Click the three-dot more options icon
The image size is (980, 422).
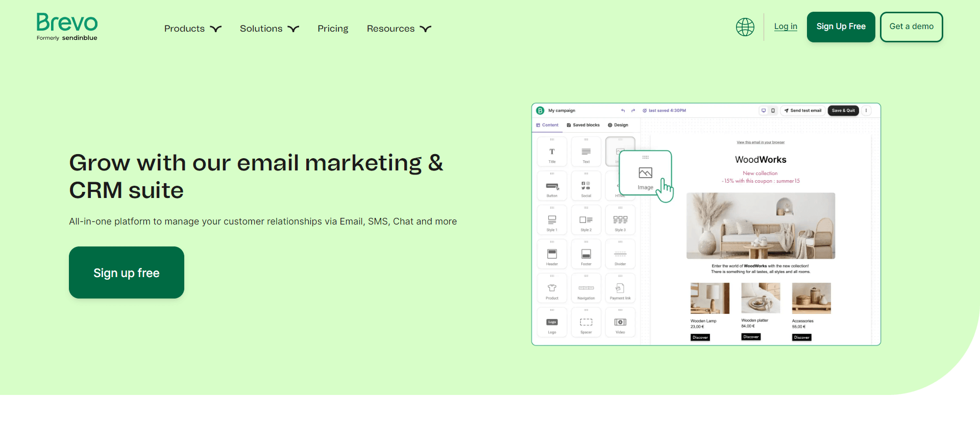[x=866, y=111]
